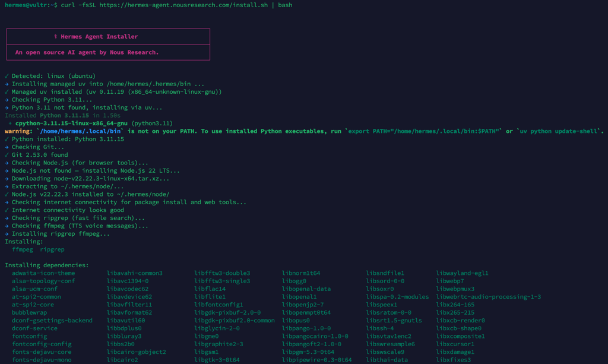The height and width of the screenshot is (364, 608).
Task: Click the package name 'libsndfile1'
Action: pos(385,273)
